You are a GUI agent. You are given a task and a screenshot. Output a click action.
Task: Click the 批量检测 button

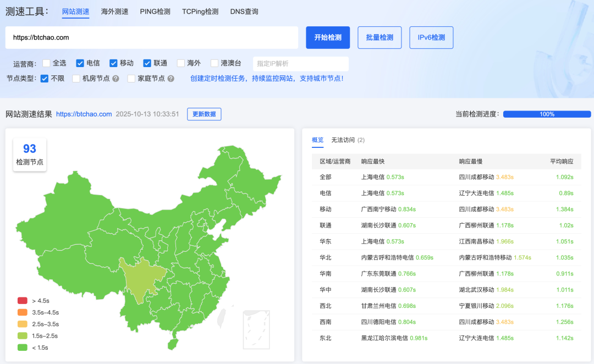click(x=380, y=37)
